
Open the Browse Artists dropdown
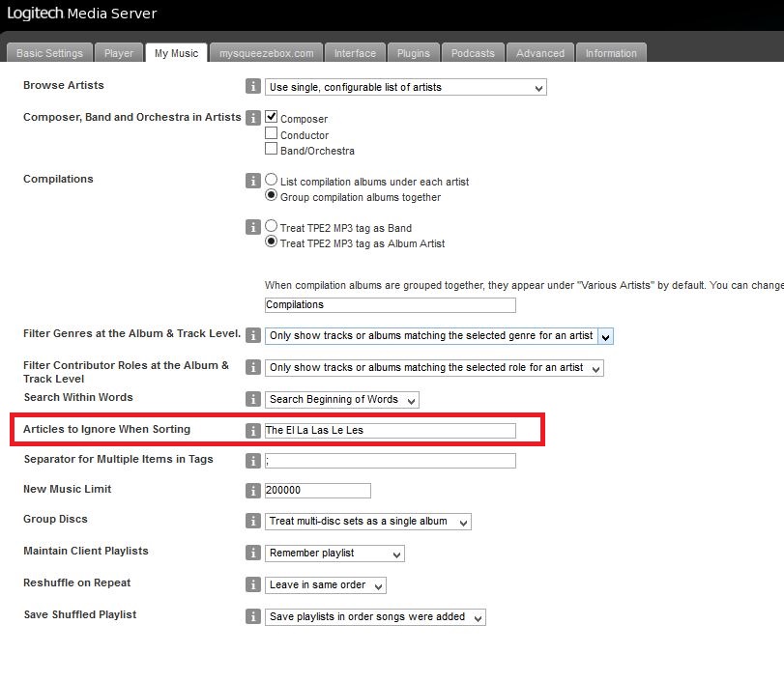(405, 88)
